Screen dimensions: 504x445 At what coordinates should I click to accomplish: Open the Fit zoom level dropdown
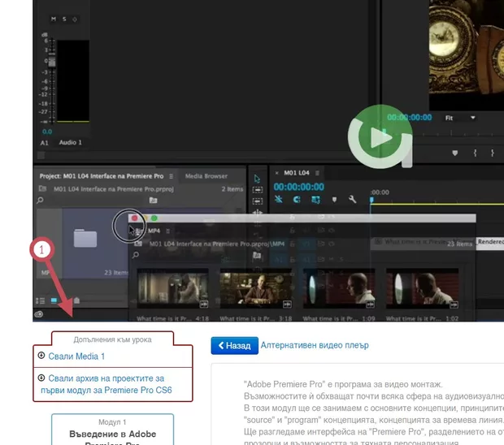pos(459,118)
